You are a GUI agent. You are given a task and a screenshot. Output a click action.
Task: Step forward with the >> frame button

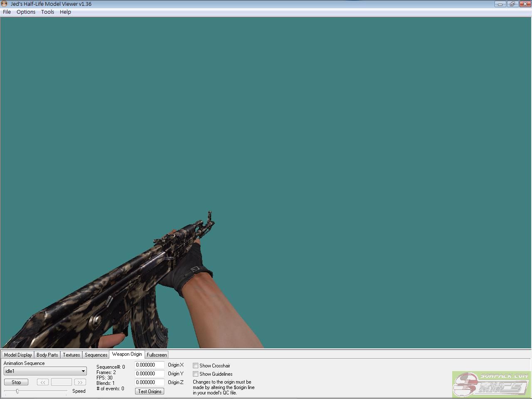[x=80, y=382]
